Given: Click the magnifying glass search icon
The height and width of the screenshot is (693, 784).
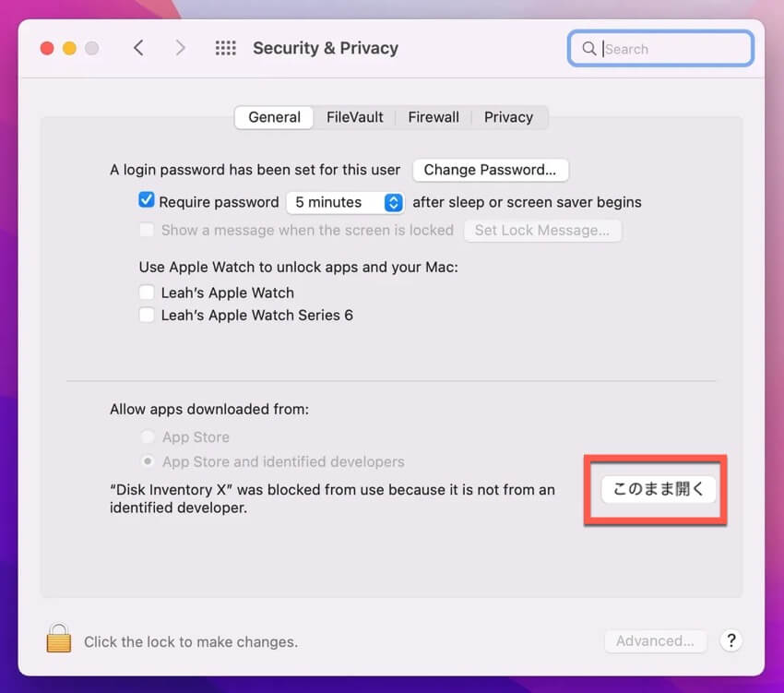Looking at the screenshot, I should tap(588, 49).
